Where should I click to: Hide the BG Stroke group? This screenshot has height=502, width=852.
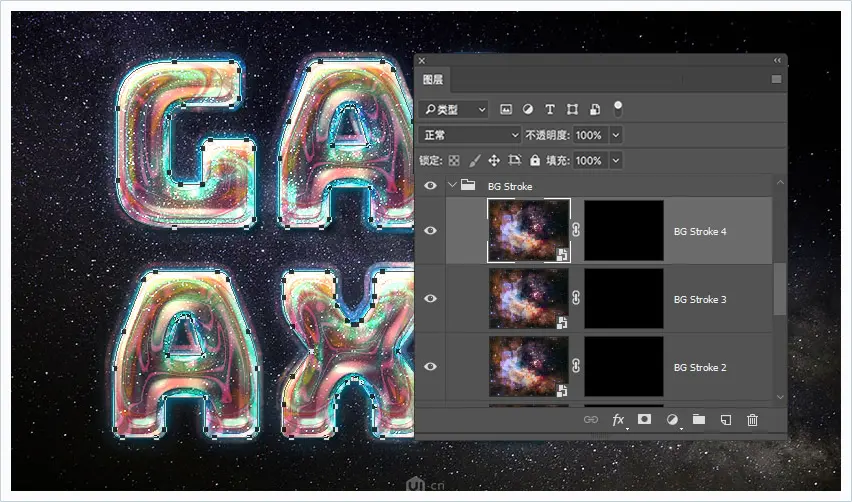point(430,186)
